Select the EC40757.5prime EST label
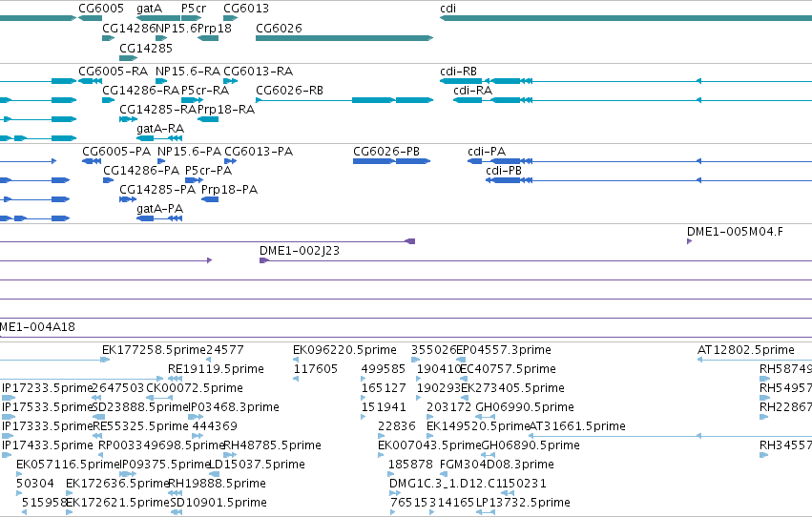The image size is (812, 517). [x=508, y=369]
